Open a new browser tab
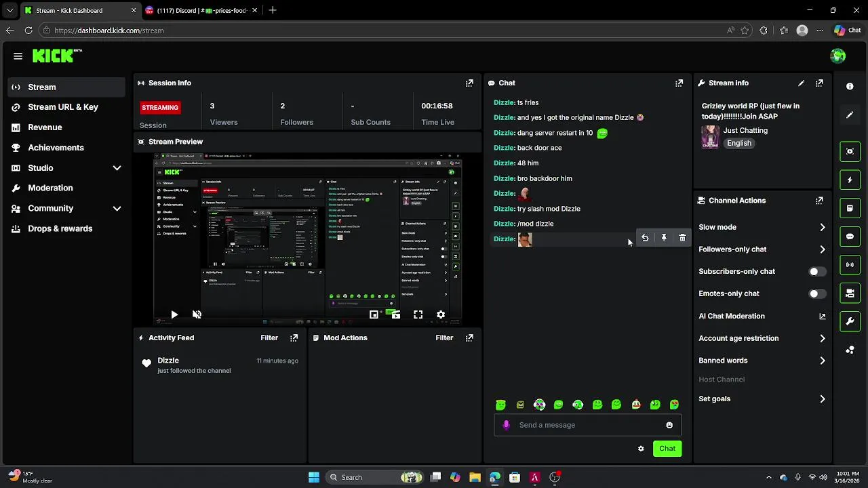The image size is (868, 488). click(273, 10)
